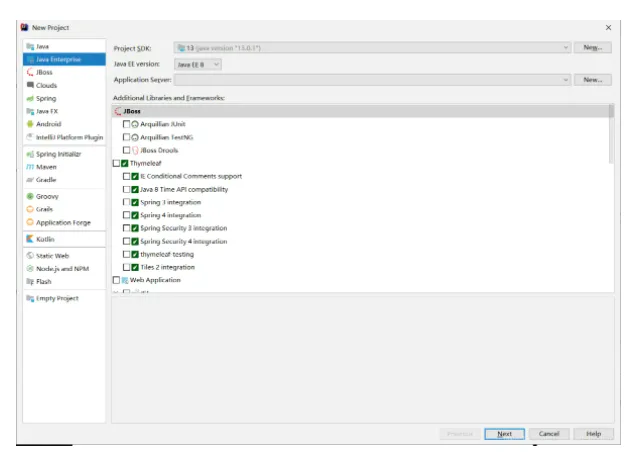Select Empty Project text in list

[x=57, y=298]
